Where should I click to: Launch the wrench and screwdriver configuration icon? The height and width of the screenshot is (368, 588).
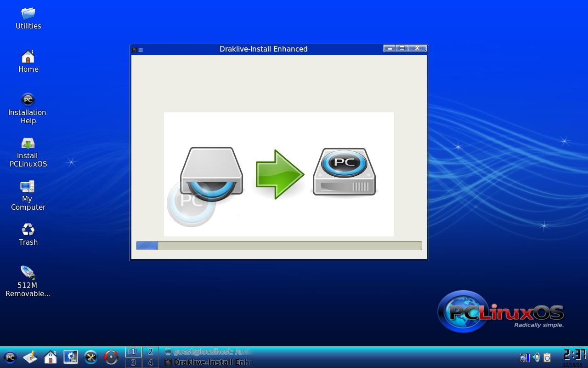[x=91, y=357]
